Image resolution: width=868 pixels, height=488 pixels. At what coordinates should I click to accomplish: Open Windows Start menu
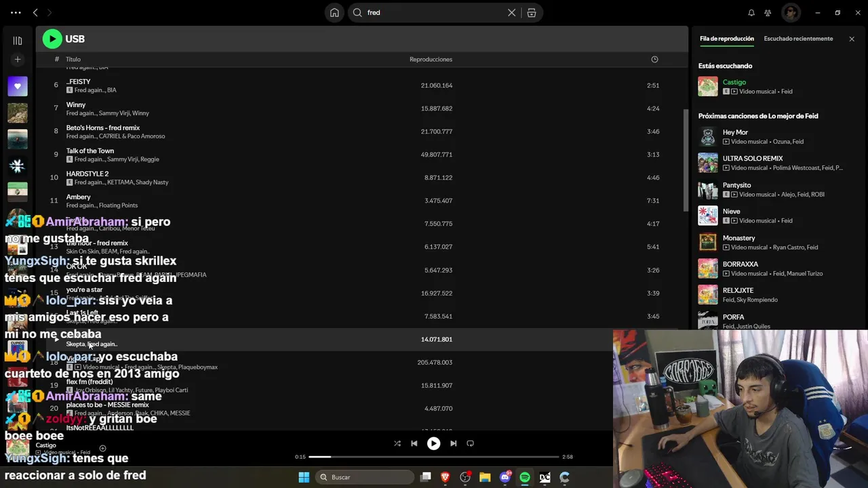click(x=304, y=477)
